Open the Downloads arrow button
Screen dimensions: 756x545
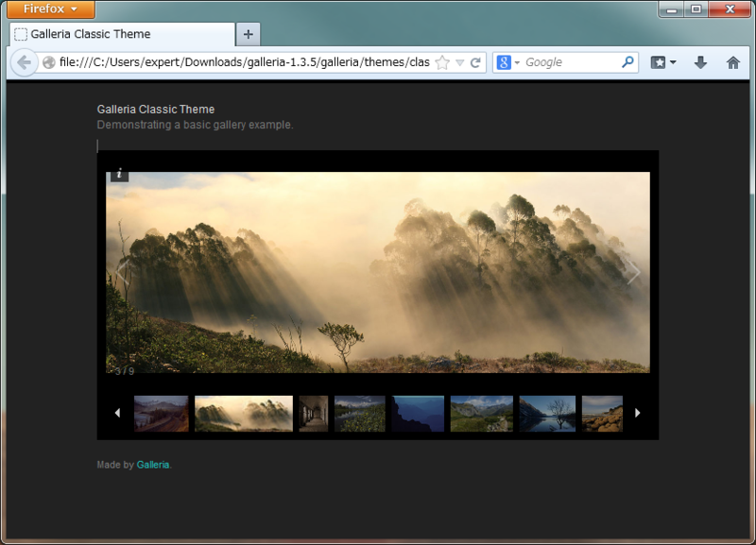point(700,62)
